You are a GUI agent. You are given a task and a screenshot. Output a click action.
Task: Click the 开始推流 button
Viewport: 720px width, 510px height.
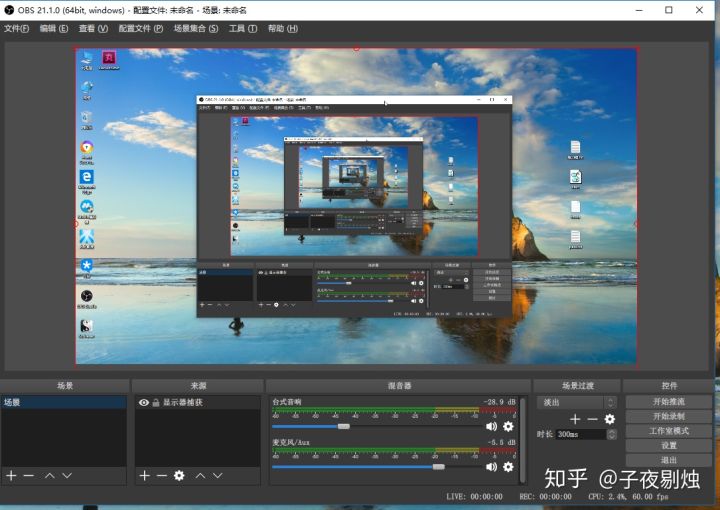pos(668,402)
